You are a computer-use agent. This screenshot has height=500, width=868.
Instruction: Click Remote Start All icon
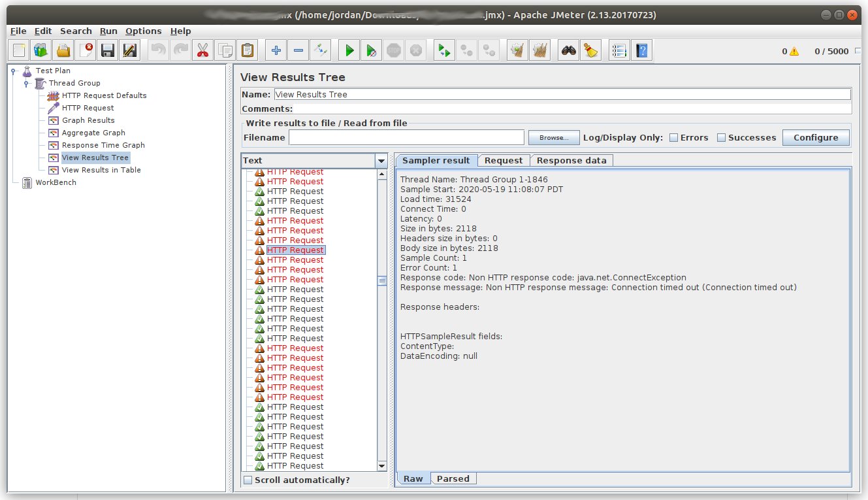point(445,50)
